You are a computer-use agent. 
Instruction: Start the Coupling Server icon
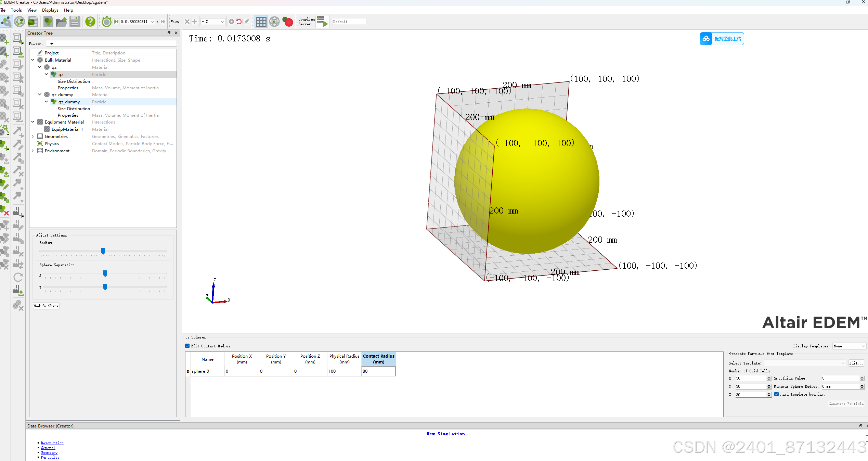(x=322, y=22)
